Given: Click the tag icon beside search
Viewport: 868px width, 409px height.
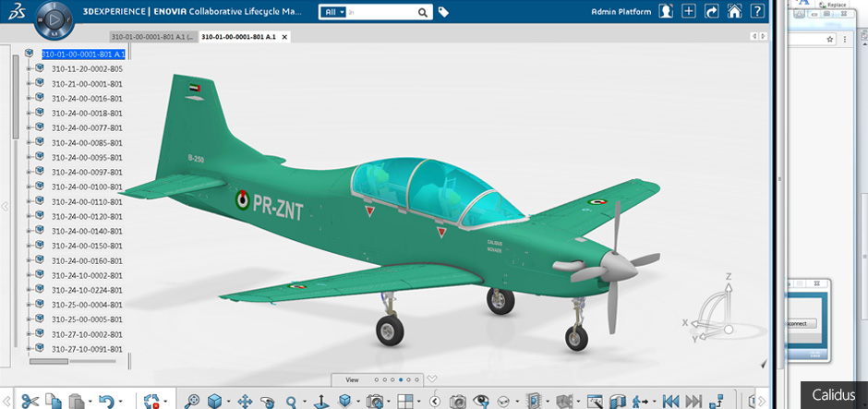Looking at the screenshot, I should click(x=444, y=12).
